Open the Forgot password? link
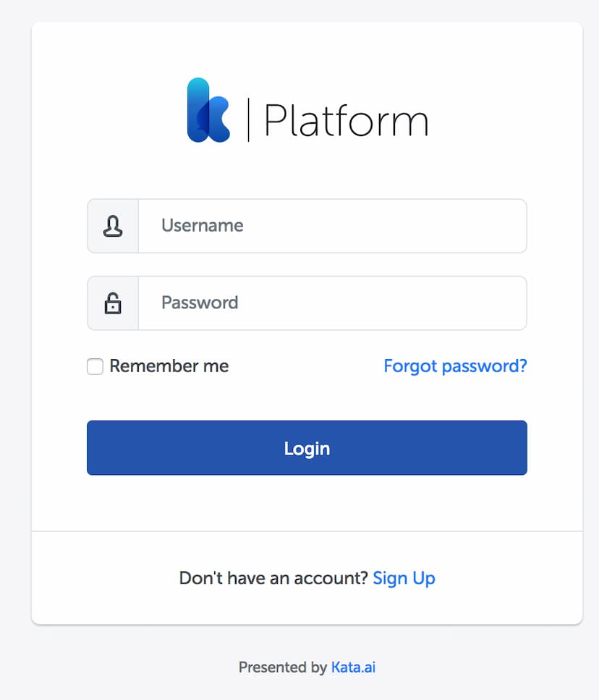The height and width of the screenshot is (700, 599). click(x=455, y=366)
